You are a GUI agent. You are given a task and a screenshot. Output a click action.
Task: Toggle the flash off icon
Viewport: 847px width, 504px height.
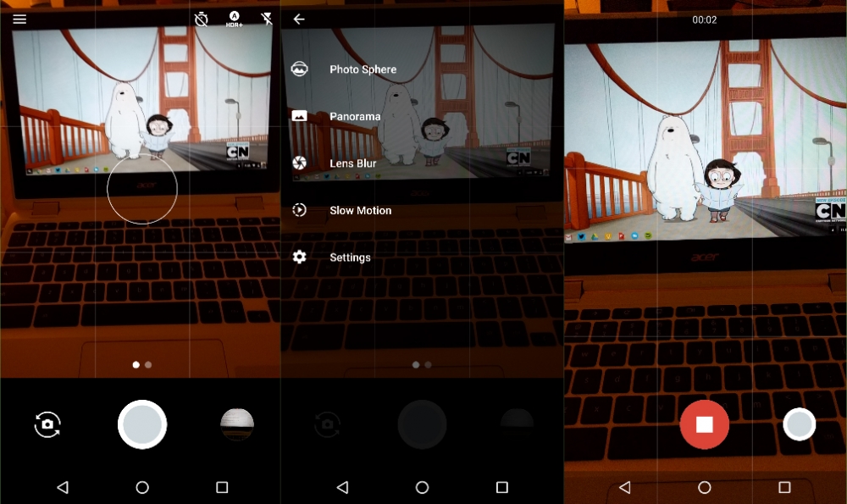coord(267,19)
